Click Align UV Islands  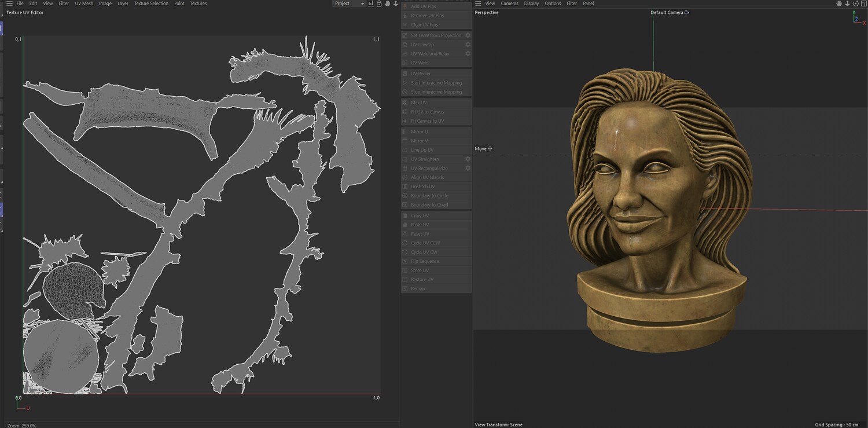pos(436,177)
